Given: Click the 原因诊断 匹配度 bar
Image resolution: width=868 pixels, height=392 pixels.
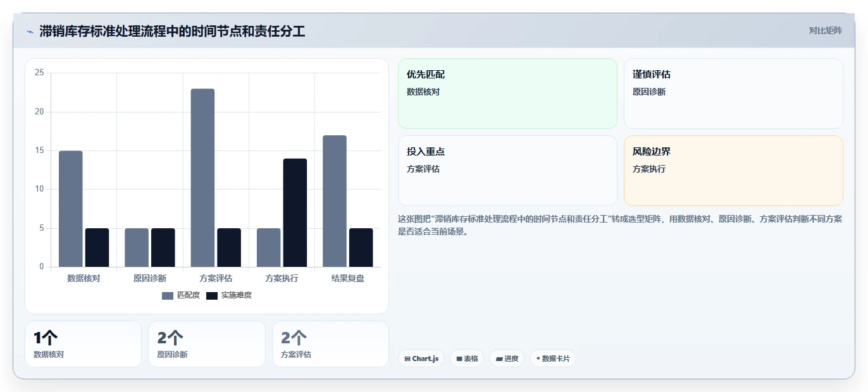Looking at the screenshot, I should (x=137, y=247).
